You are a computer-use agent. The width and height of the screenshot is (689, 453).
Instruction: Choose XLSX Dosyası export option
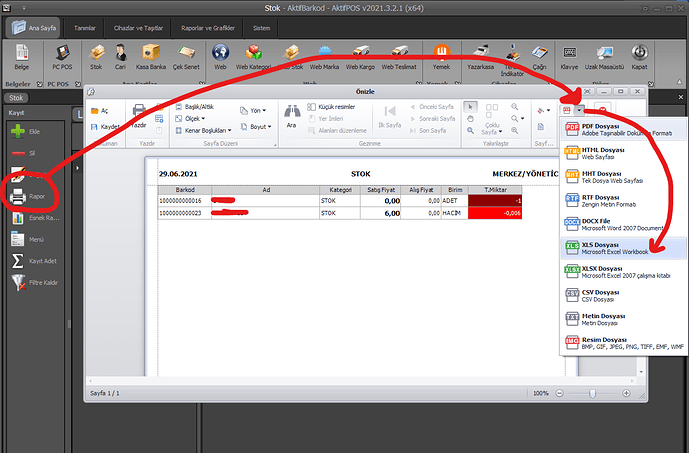click(624, 272)
